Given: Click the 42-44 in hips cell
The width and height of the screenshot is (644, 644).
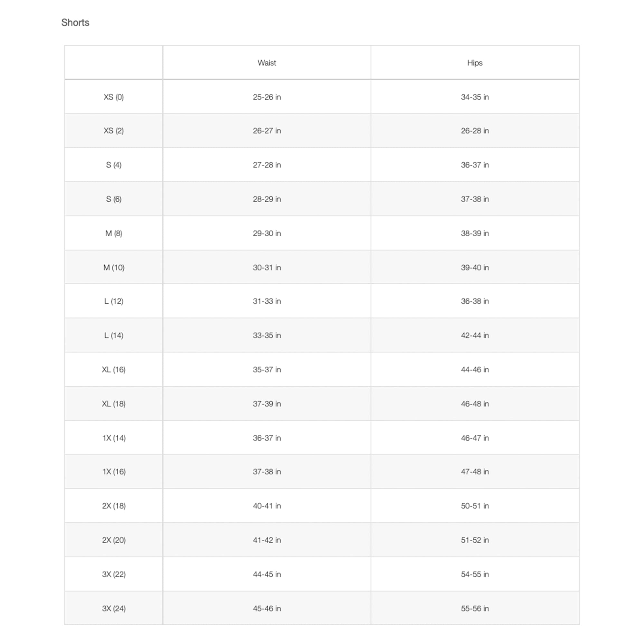Looking at the screenshot, I should (x=475, y=335).
